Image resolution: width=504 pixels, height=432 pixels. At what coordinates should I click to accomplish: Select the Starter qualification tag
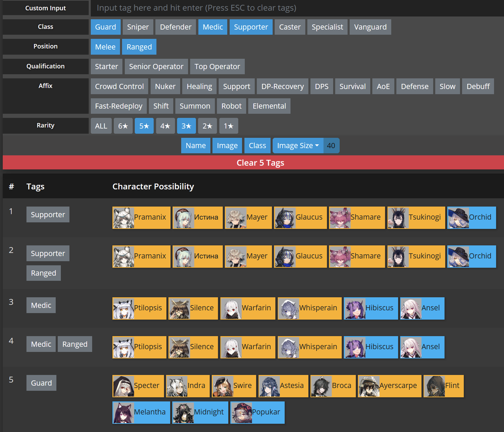(x=107, y=66)
